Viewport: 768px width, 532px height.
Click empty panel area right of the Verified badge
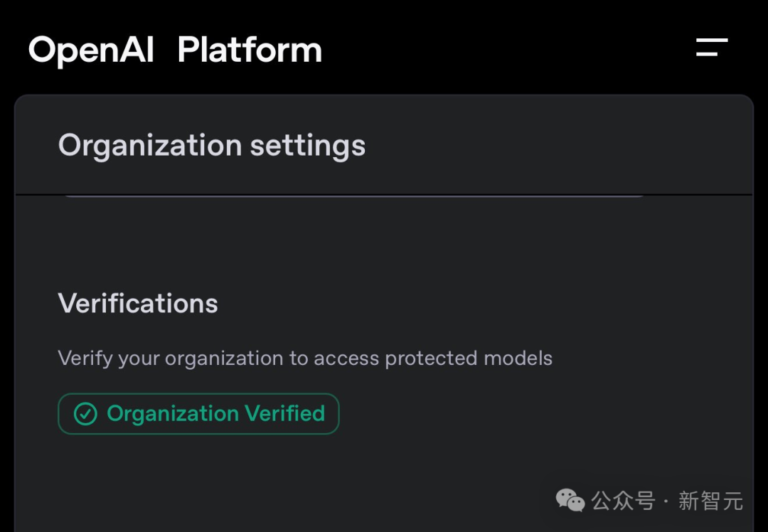[533, 414]
